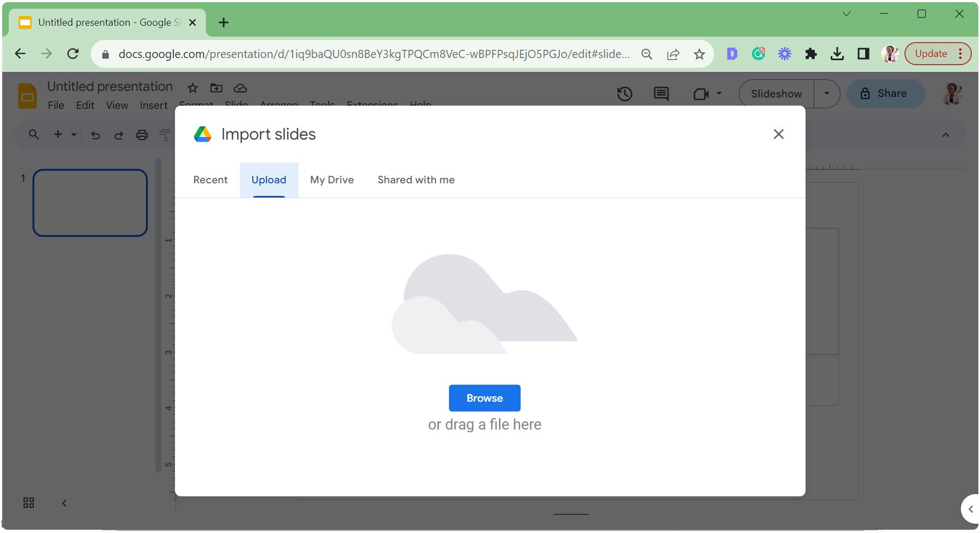The width and height of the screenshot is (980, 533).
Task: Select the Untitled presentation browser tab
Action: [x=108, y=22]
